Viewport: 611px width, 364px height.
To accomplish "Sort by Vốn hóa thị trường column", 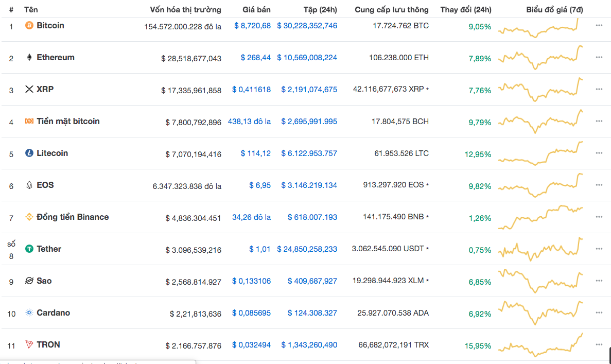I will (185, 9).
